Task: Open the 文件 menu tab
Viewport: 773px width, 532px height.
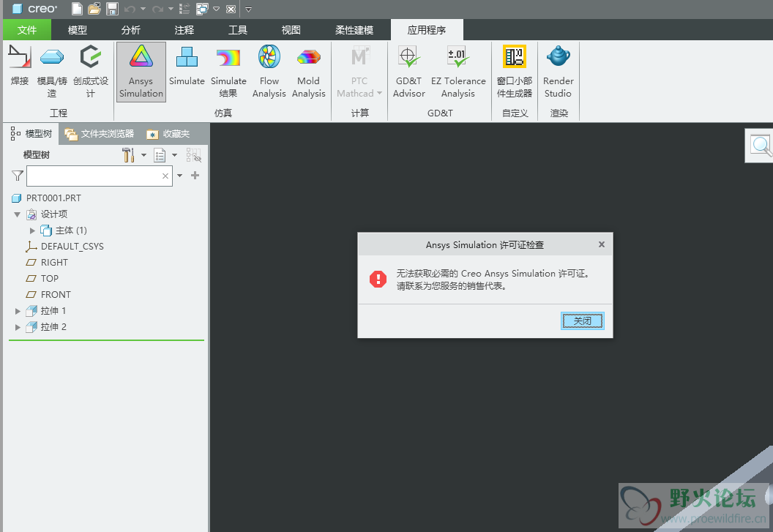Action: 26,30
